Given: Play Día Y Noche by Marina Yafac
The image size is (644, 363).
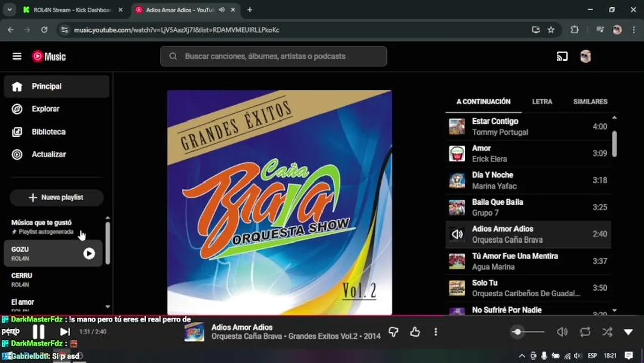Looking at the screenshot, I should (x=528, y=180).
